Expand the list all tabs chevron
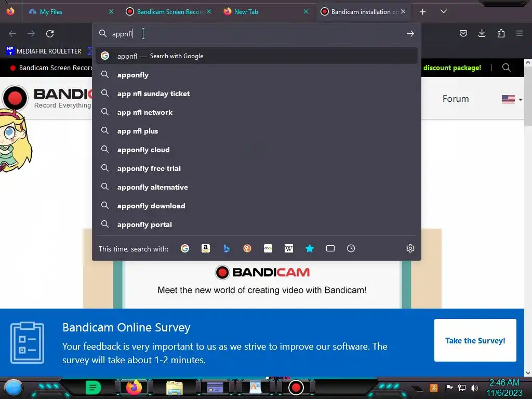The image size is (532, 399). 444,11
